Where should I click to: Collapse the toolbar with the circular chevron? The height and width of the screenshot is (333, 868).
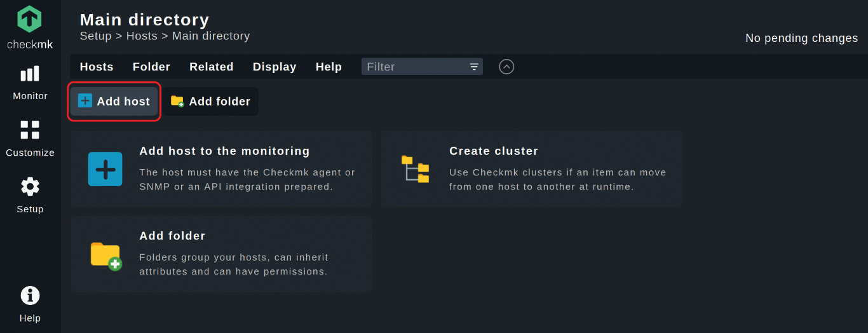pos(506,67)
